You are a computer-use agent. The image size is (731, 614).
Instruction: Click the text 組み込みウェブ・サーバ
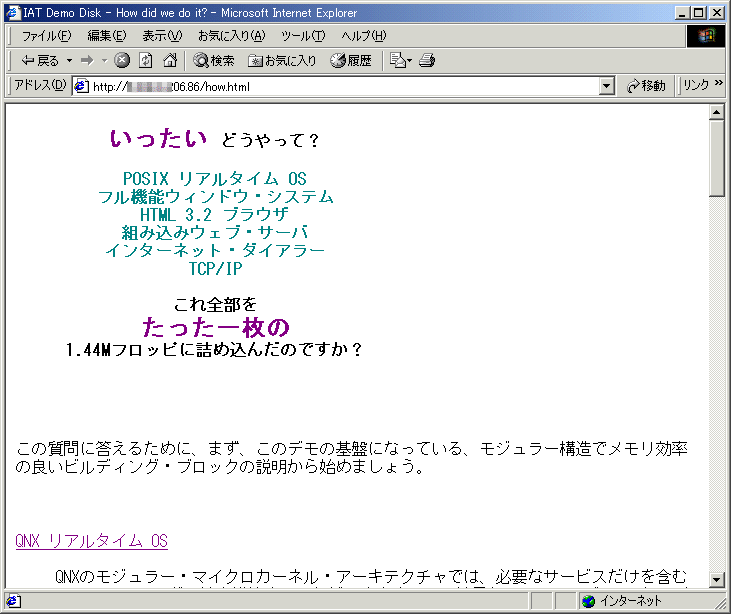(215, 232)
